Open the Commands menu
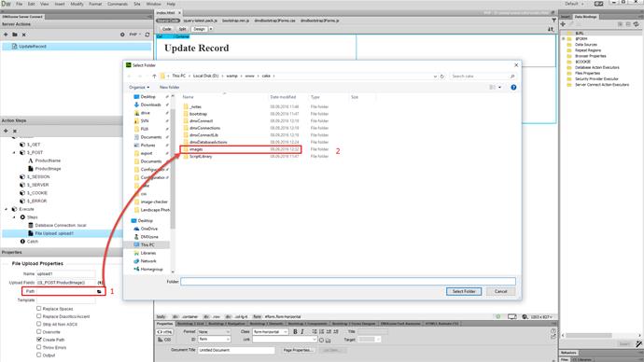 118,4
